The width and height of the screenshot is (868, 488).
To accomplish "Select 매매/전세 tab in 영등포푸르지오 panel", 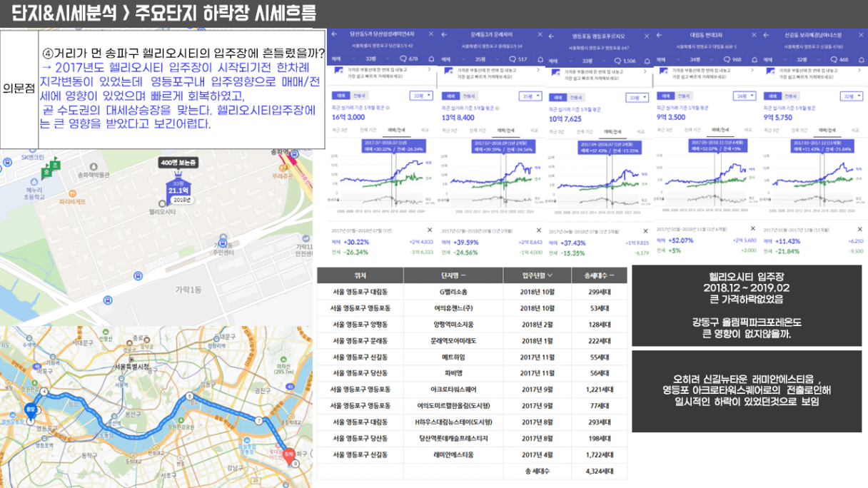I will (x=611, y=132).
